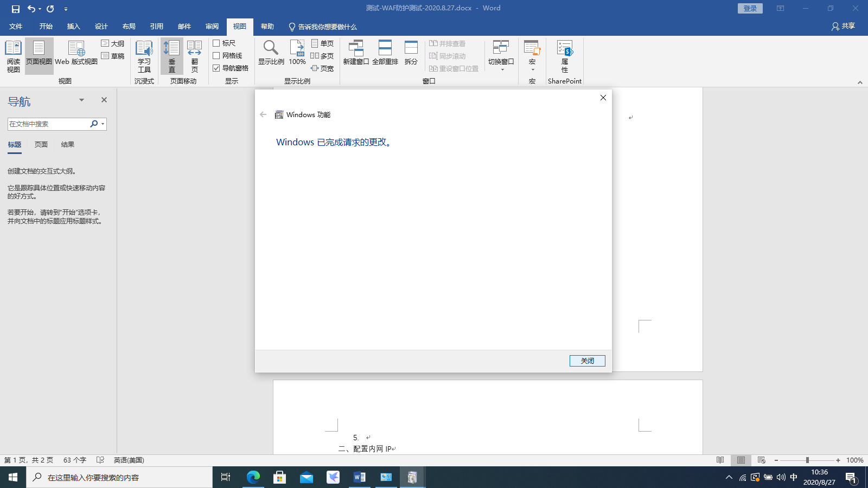Image resolution: width=868 pixels, height=488 pixels.
Task: Open search options dropdown in navigation
Action: 103,124
